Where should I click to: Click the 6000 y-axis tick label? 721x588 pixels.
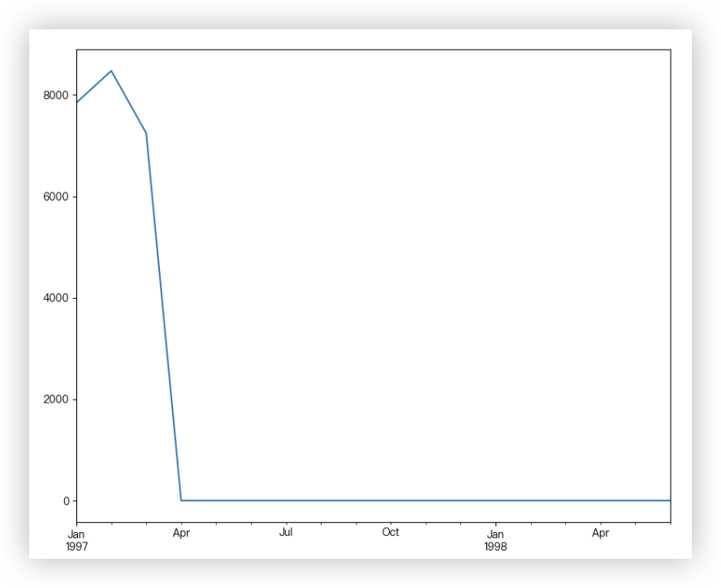point(56,197)
